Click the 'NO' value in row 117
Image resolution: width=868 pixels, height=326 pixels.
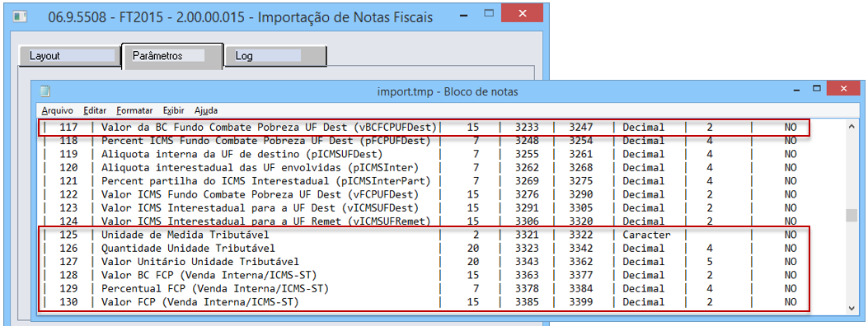[791, 127]
